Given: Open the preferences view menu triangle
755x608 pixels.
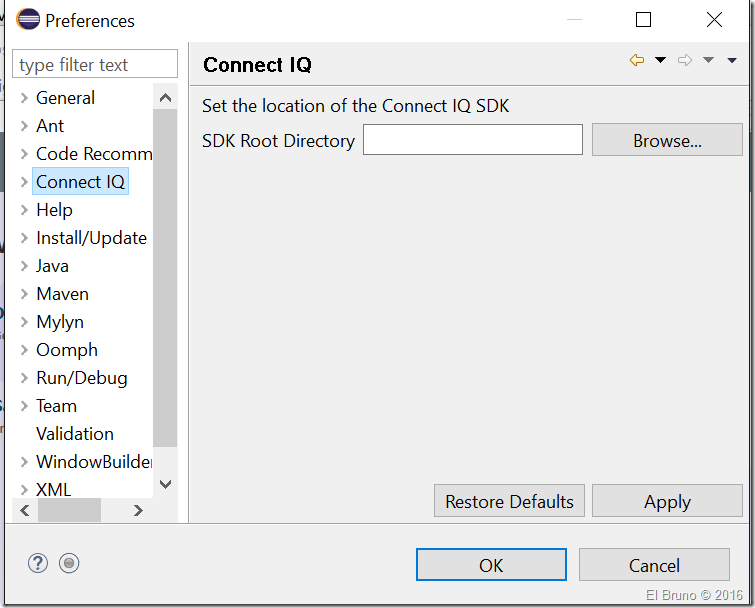Looking at the screenshot, I should click(x=732, y=61).
